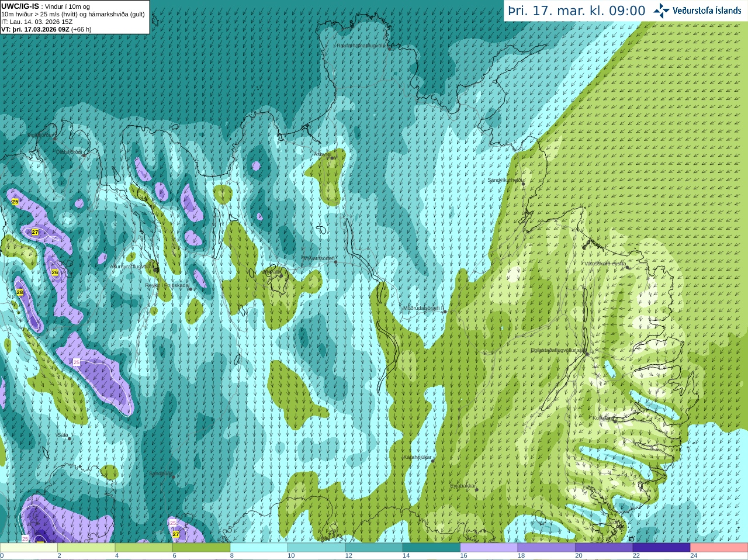
Task: Click the legend tick value 8
Action: pos(232,556)
